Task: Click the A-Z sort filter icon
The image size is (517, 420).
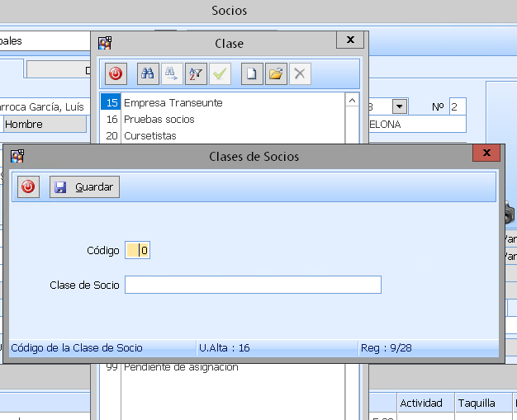Action: point(196,74)
